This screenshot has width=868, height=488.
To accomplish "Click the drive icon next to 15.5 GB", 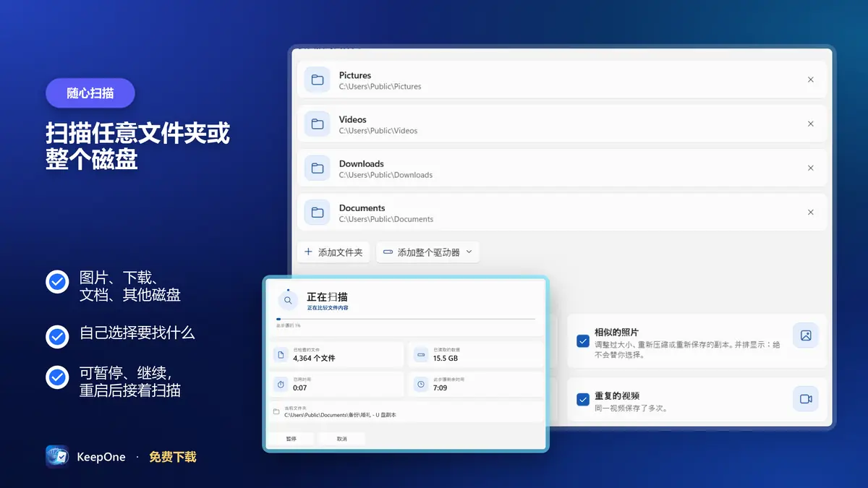I will pos(421,355).
